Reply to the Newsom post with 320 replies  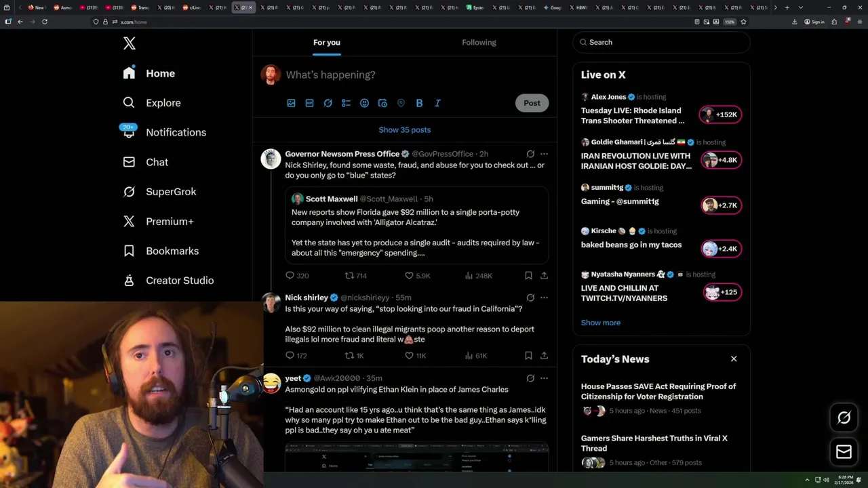click(x=297, y=276)
